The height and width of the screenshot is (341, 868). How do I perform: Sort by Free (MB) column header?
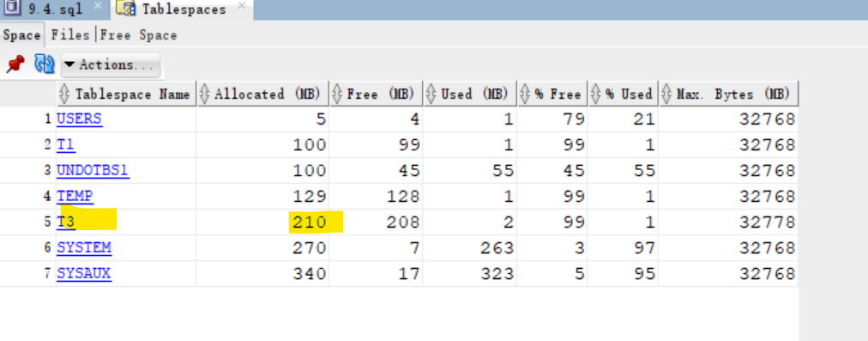[376, 94]
